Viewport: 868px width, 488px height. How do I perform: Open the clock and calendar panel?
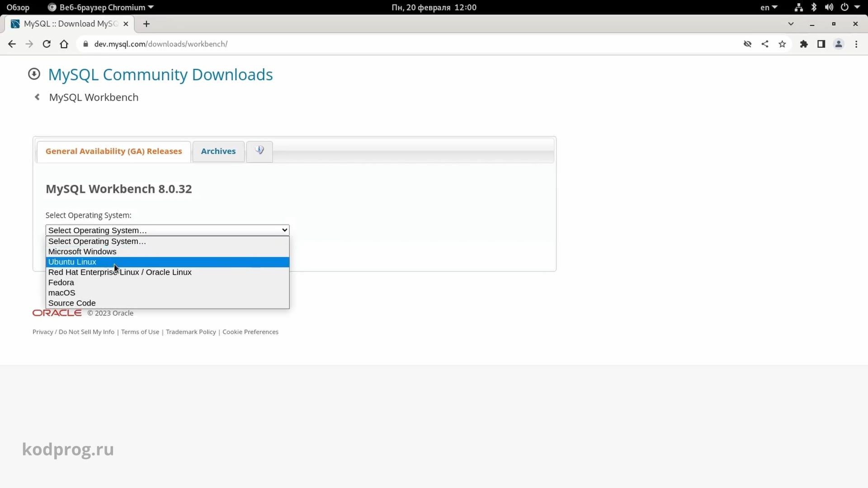[x=434, y=7]
